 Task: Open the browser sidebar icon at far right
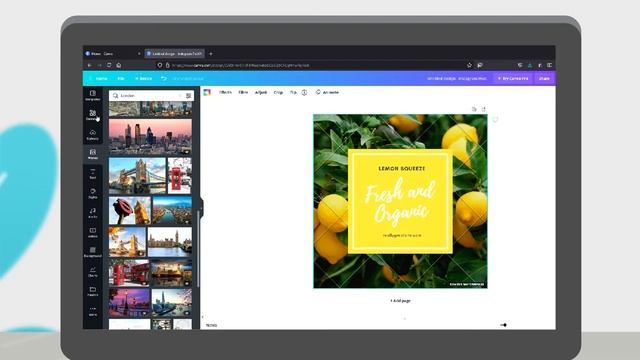click(549, 65)
